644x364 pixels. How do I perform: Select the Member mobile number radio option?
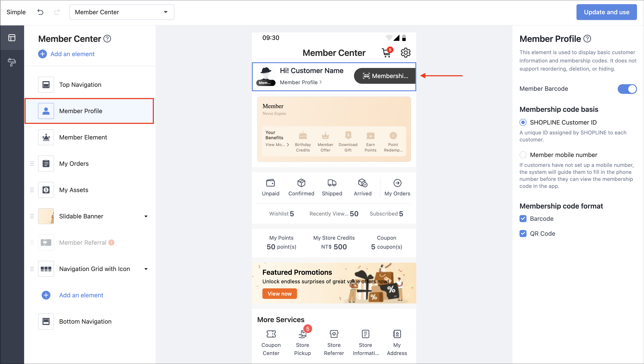pos(523,155)
